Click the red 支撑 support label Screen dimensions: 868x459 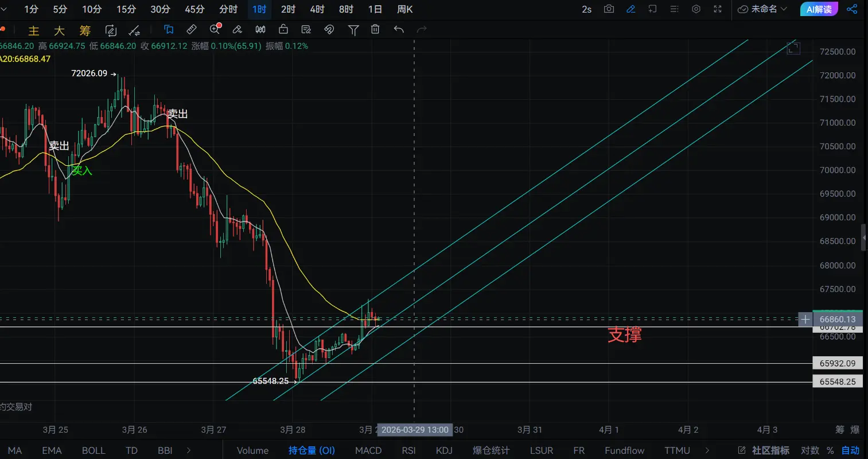click(625, 334)
